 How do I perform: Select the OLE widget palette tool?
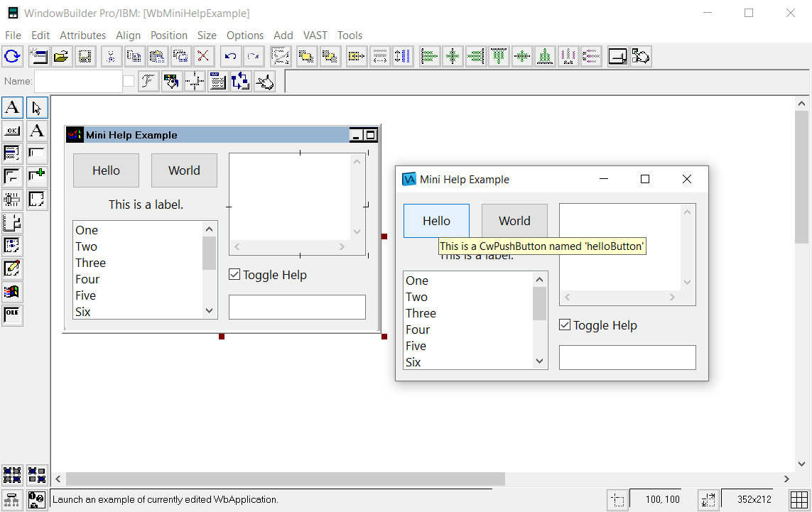coord(13,315)
